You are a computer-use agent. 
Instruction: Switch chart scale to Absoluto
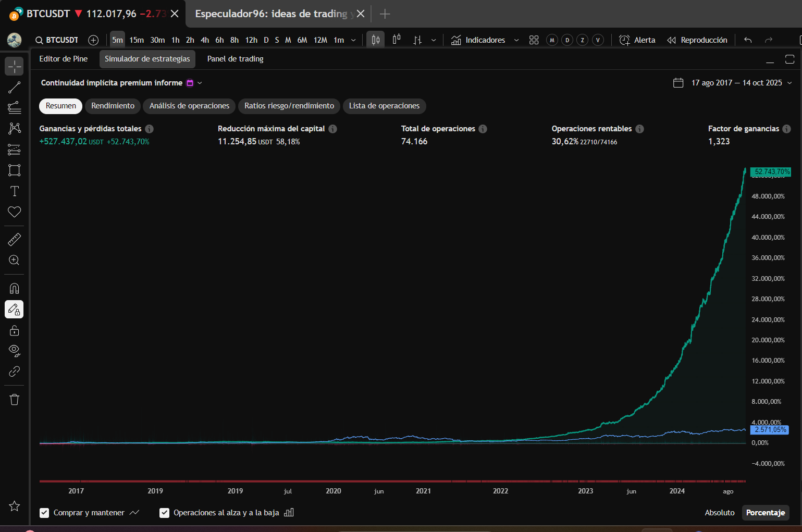pos(719,513)
